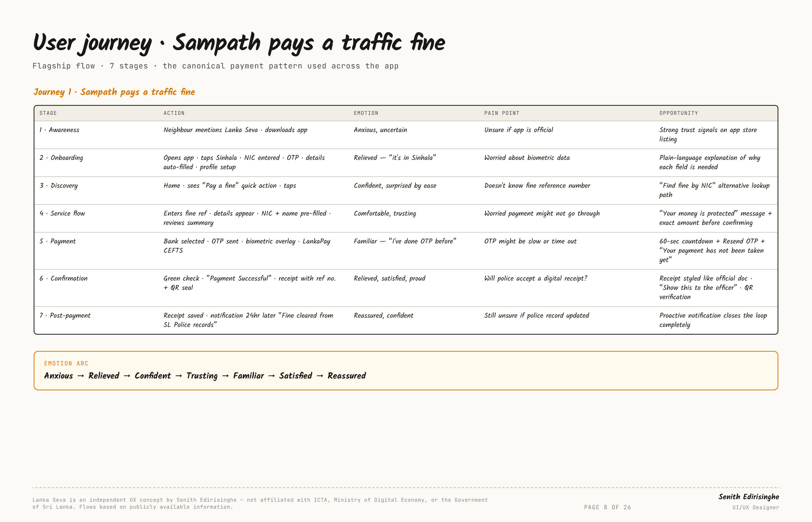Click the STAGE column header
The width and height of the screenshot is (812, 522).
coord(48,113)
